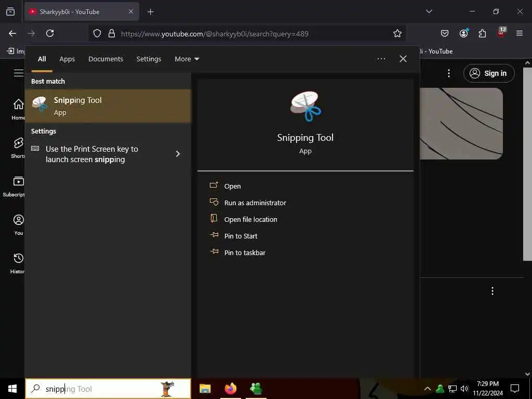This screenshot has height=399, width=532.
Task: Open the Print Screen snipping setting
Action: [x=108, y=154]
